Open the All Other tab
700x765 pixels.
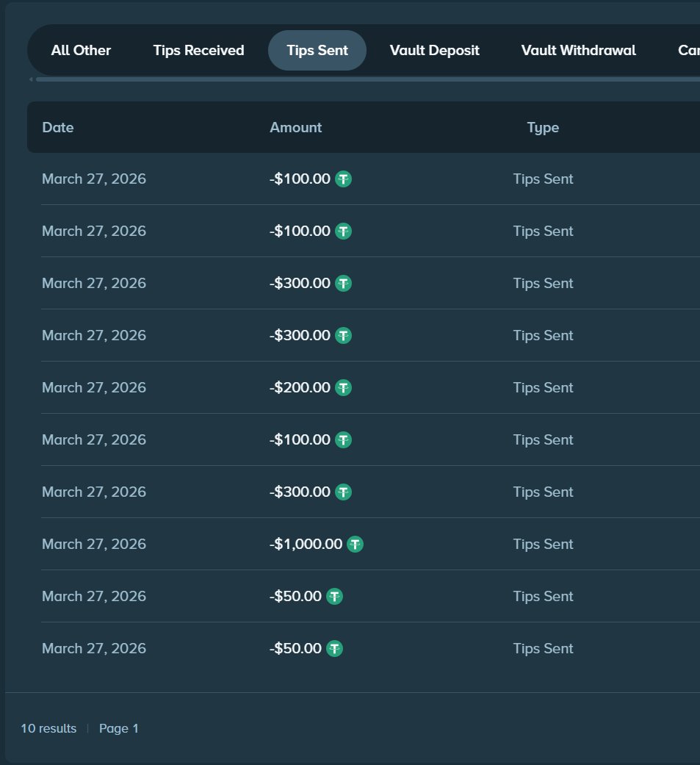pos(81,50)
